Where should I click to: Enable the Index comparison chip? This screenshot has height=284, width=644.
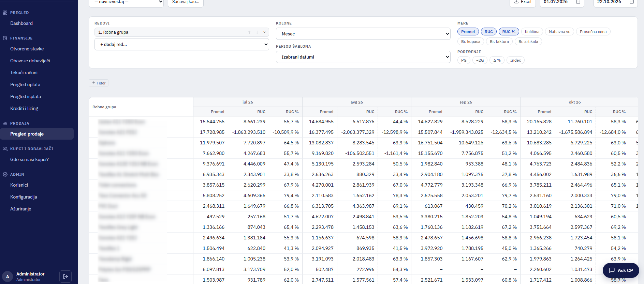(x=515, y=60)
